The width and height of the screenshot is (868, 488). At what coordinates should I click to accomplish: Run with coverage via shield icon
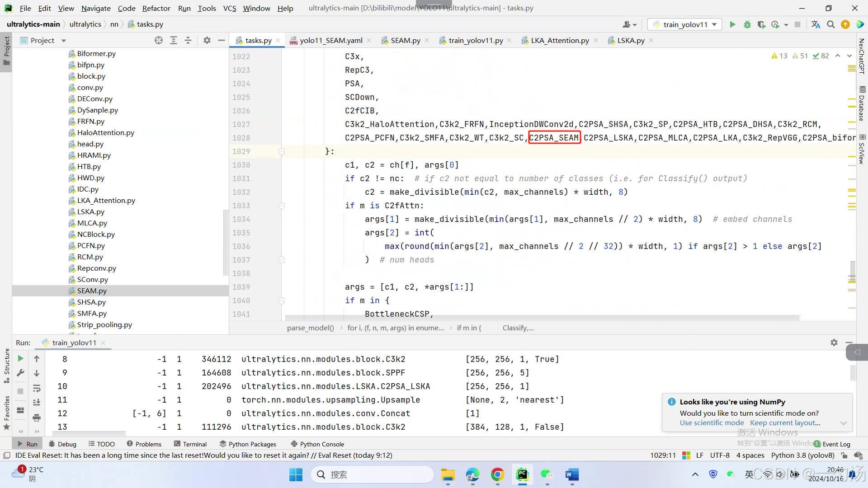point(761,24)
